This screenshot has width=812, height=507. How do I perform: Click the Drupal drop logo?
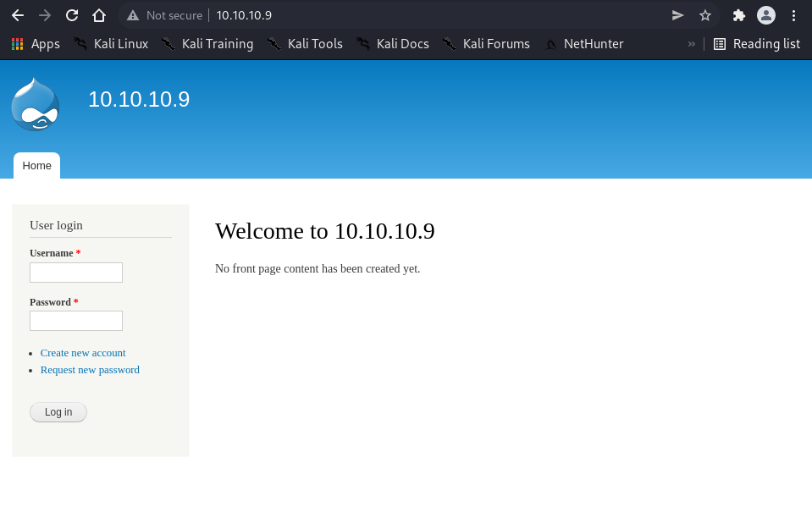(x=35, y=104)
